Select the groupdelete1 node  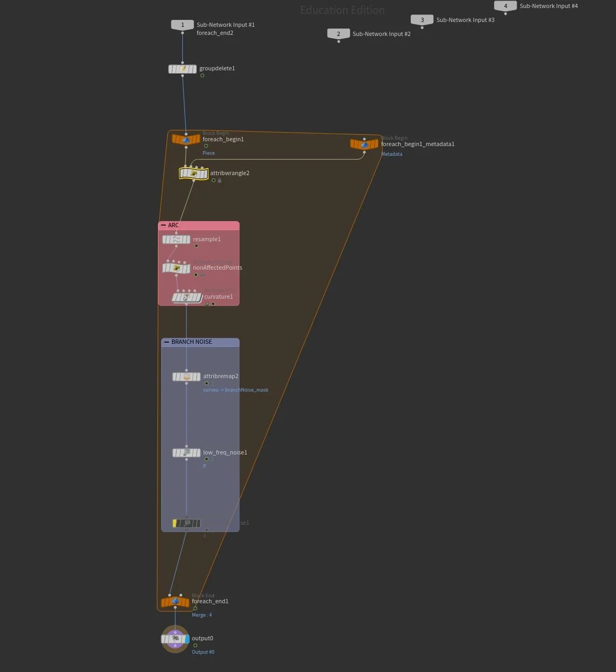pyautogui.click(x=182, y=69)
